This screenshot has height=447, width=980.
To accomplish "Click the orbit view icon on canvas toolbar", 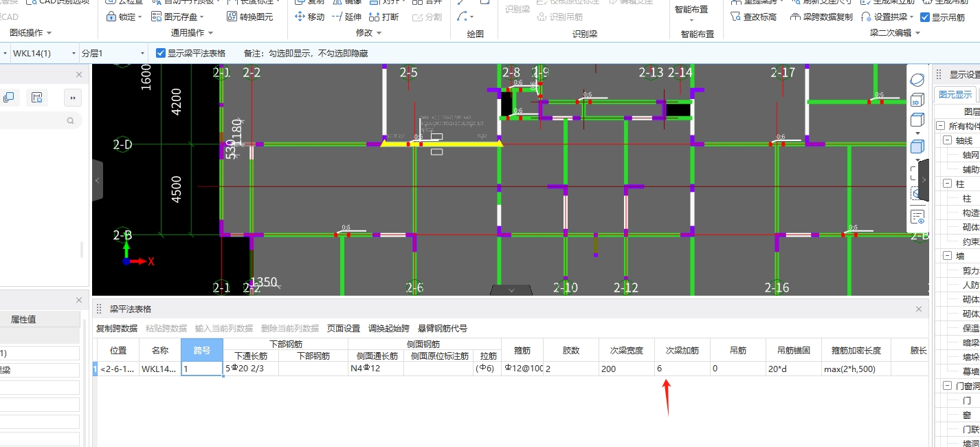I will [x=917, y=80].
